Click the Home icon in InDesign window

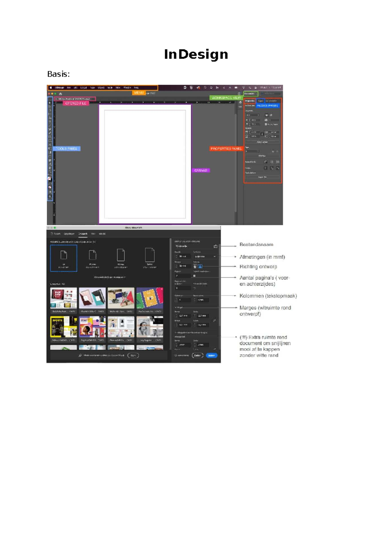(60, 94)
